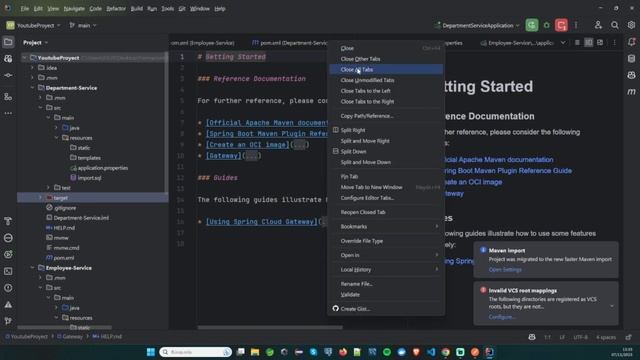Screen dimensions: 640x360
Task: Open Code With Me user icon
Action: pos(598,25)
